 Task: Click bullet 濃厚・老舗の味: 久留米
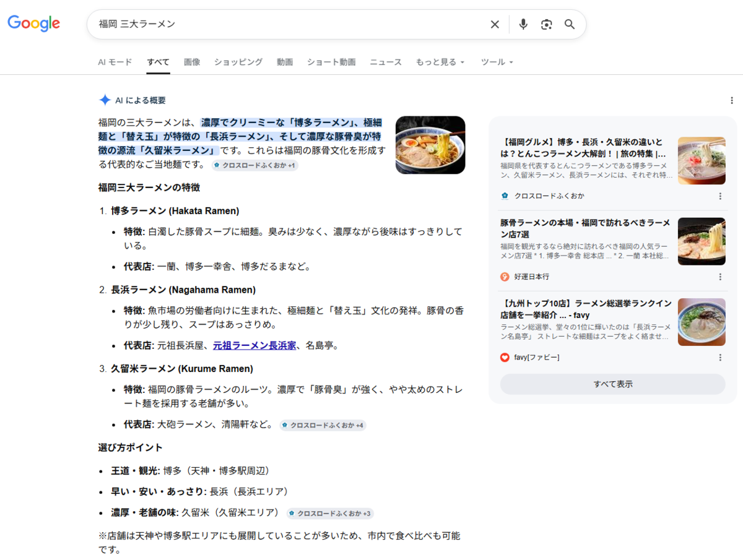(196, 513)
